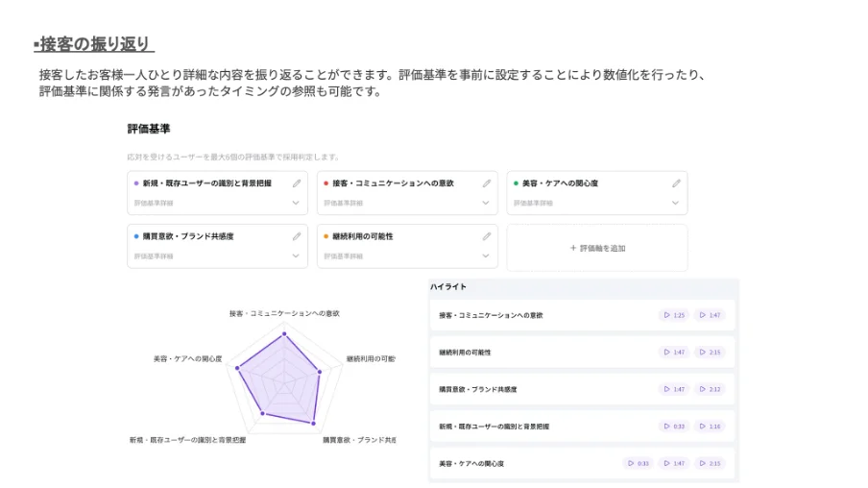This screenshot has width=868, height=488.
Task: Select 接客・コミュニケーションへの意欲 highlight row title
Action: pos(491,315)
